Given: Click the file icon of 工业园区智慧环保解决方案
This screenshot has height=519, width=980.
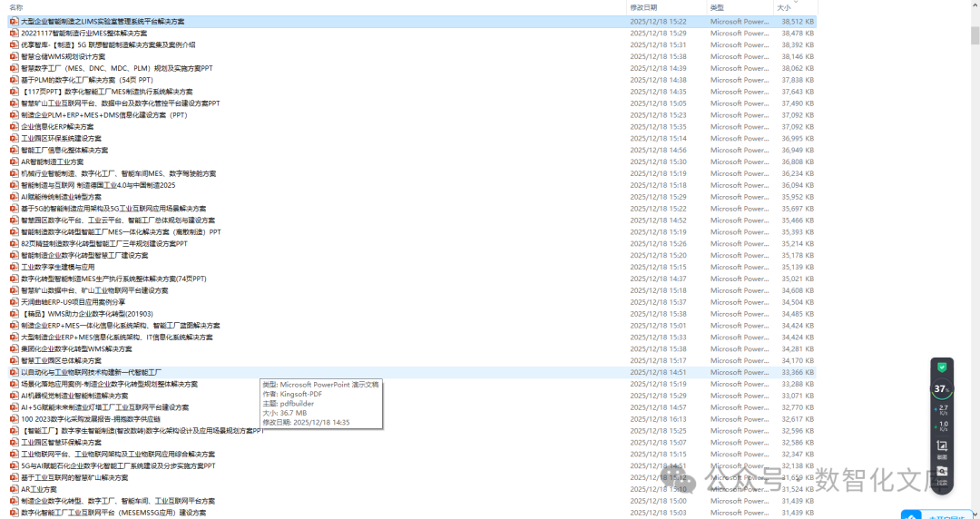Looking at the screenshot, I should click(15, 443).
